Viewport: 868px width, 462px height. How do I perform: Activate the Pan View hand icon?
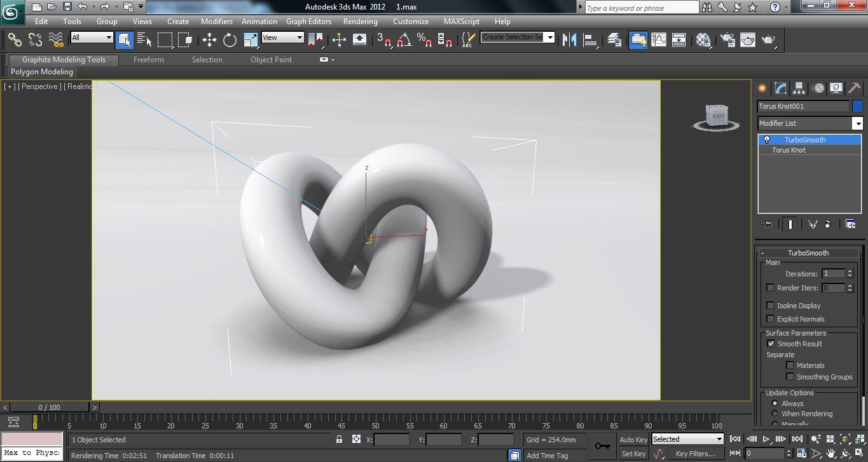(831, 453)
